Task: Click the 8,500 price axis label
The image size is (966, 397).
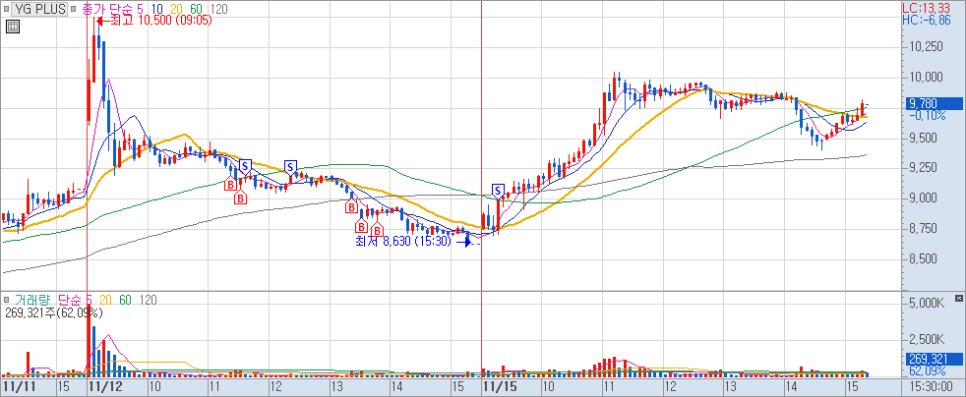Action: [923, 258]
